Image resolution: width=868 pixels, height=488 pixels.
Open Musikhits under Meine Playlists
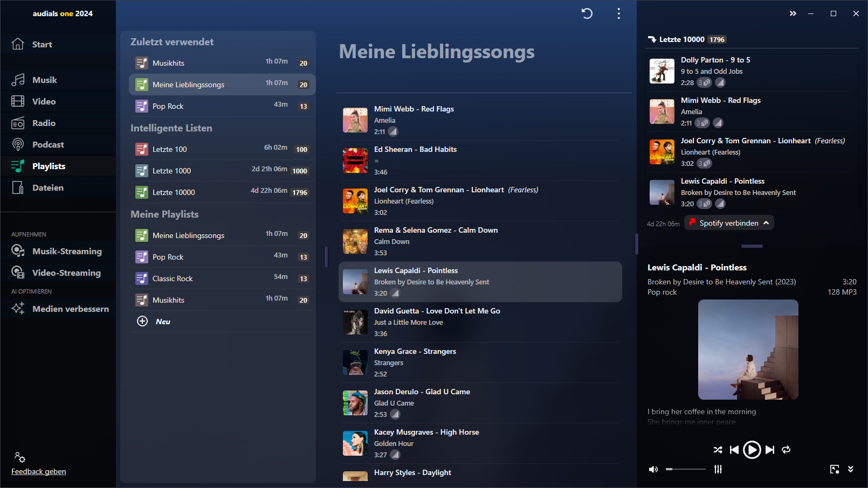[x=222, y=300]
